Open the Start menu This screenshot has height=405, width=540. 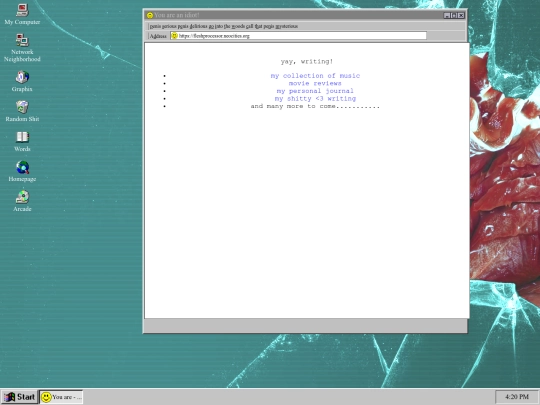coord(19,397)
